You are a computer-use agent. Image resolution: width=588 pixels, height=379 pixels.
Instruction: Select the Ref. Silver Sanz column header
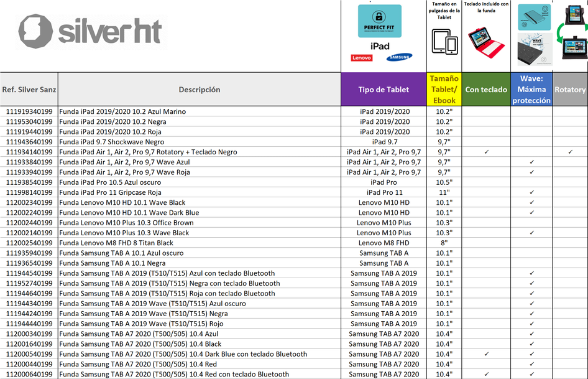pos(29,90)
